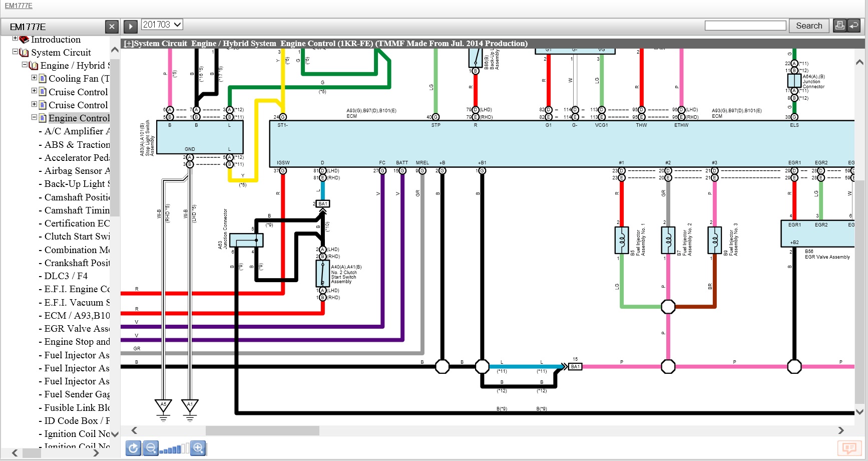The width and height of the screenshot is (868, 461).
Task: Open Certification ECU entry
Action: (77, 223)
